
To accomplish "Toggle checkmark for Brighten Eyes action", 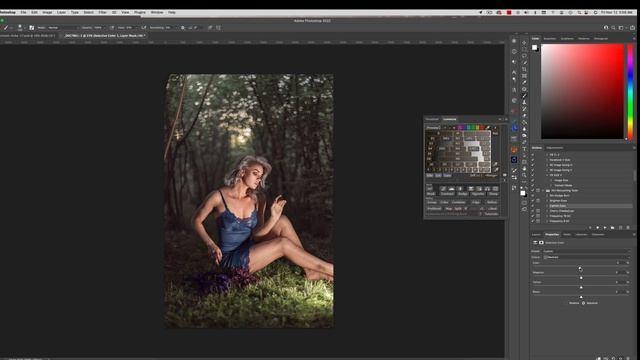I will click(x=533, y=200).
